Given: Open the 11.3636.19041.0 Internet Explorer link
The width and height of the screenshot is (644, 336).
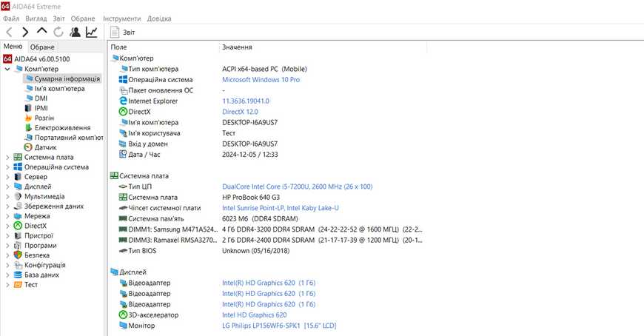Looking at the screenshot, I should coord(246,101).
